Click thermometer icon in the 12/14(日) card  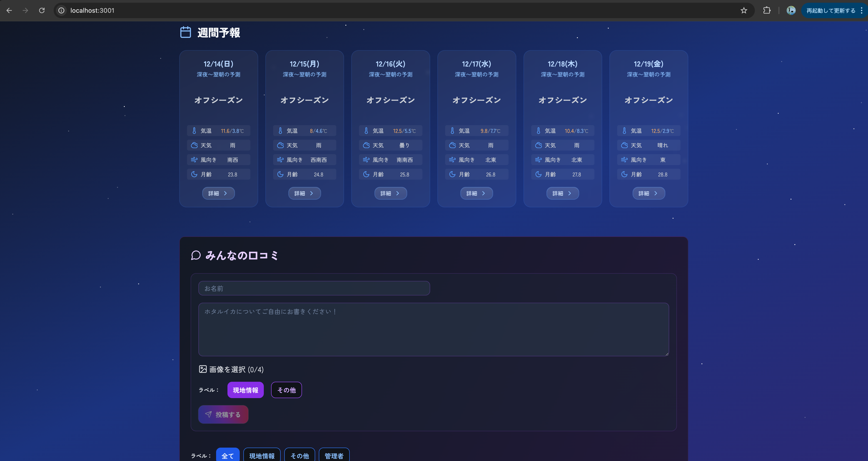coord(194,131)
